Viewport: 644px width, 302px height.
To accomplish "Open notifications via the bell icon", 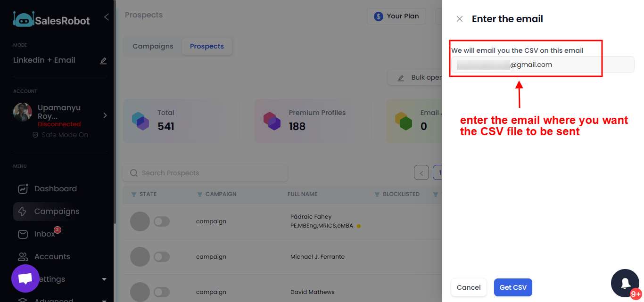I will tap(625, 283).
